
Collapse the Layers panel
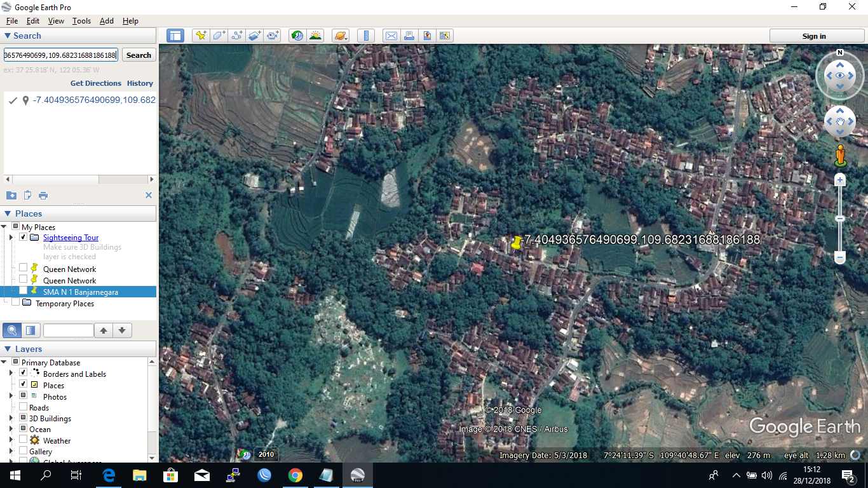pyautogui.click(x=8, y=349)
